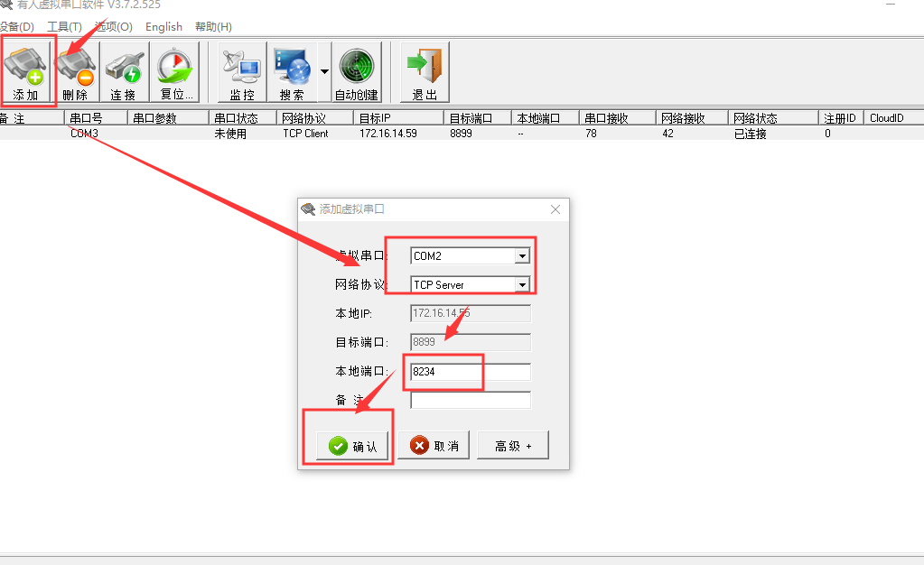The height and width of the screenshot is (565, 924).
Task: Click the network receive count 42
Action: pos(667,134)
